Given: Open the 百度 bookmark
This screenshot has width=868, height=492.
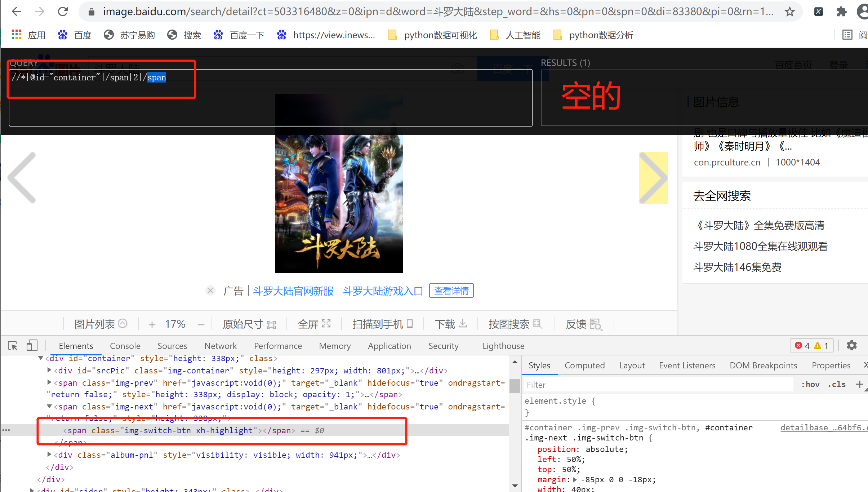Looking at the screenshot, I should click(75, 35).
